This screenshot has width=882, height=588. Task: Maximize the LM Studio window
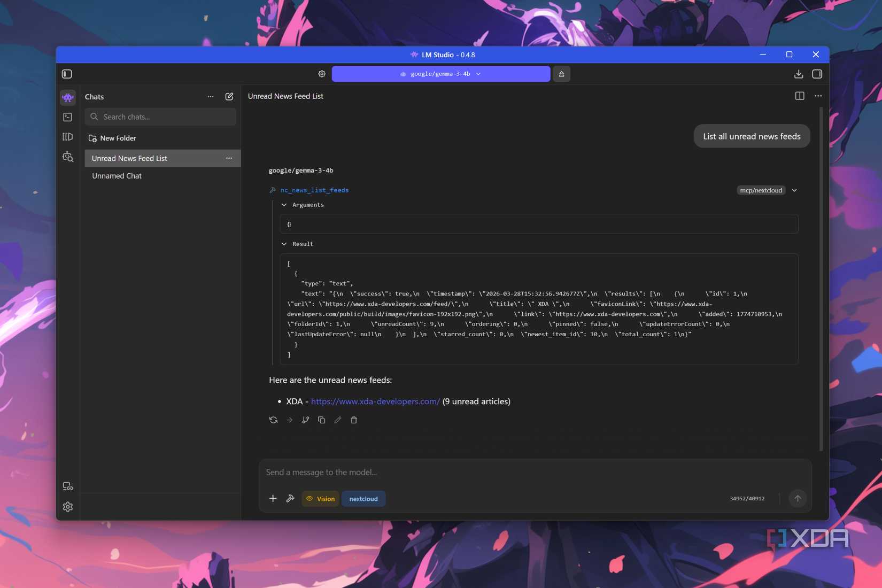point(789,55)
